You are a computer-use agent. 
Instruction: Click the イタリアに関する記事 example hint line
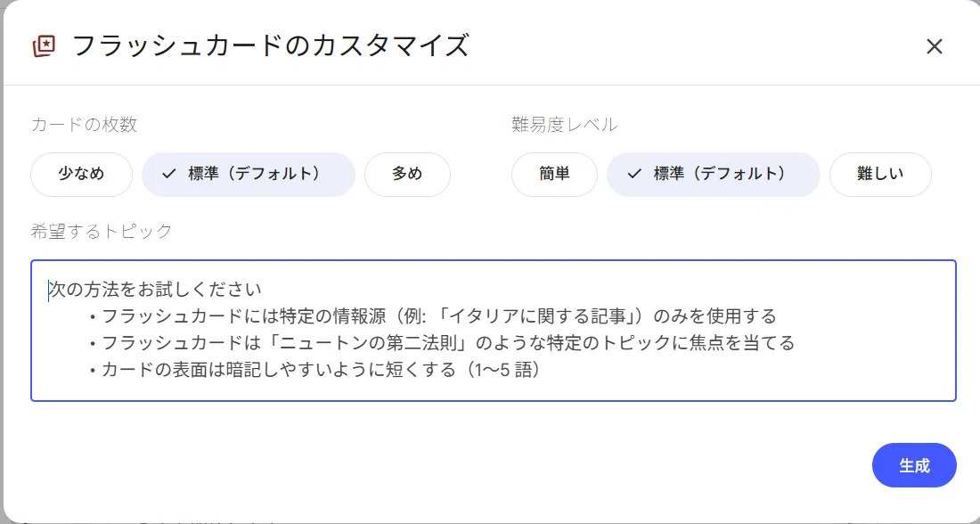pos(432,316)
